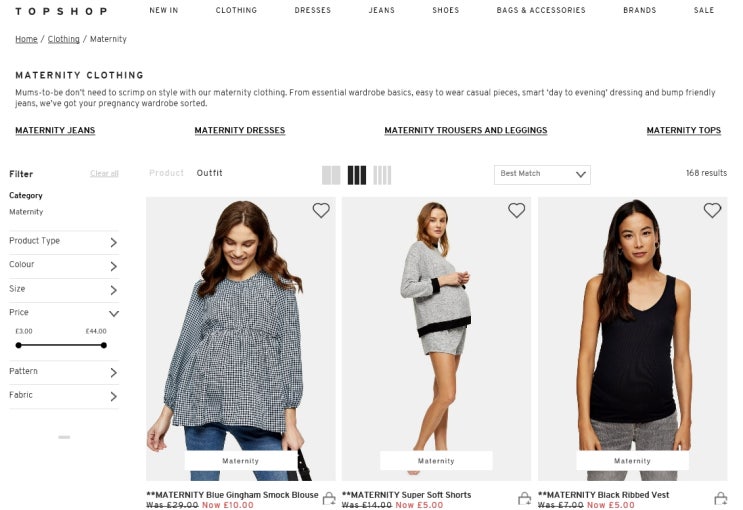The width and height of the screenshot is (743, 510).
Task: Toggle to Outfit image view
Action: [209, 173]
